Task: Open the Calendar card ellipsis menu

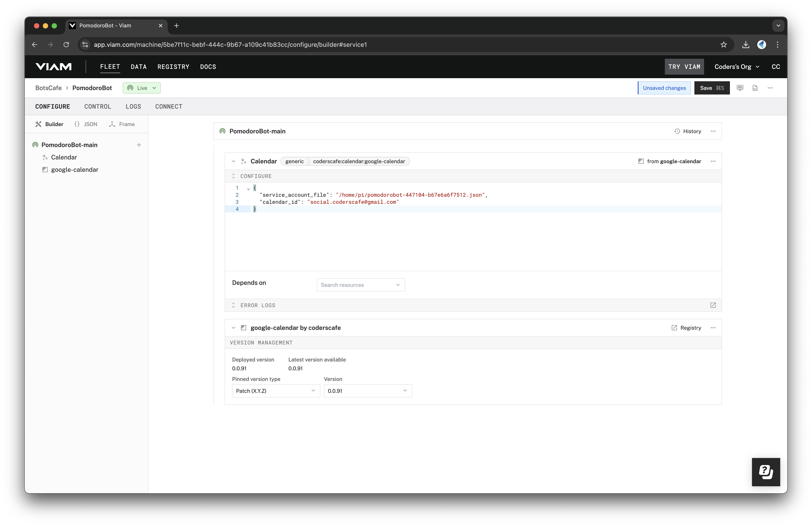Action: (713, 161)
